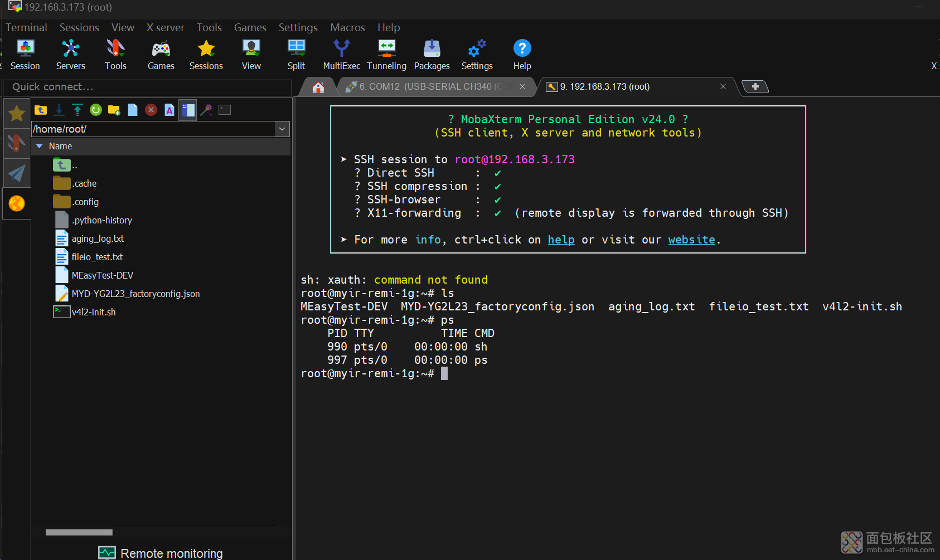Open the Packages manager
940x560 pixels.
[x=432, y=55]
